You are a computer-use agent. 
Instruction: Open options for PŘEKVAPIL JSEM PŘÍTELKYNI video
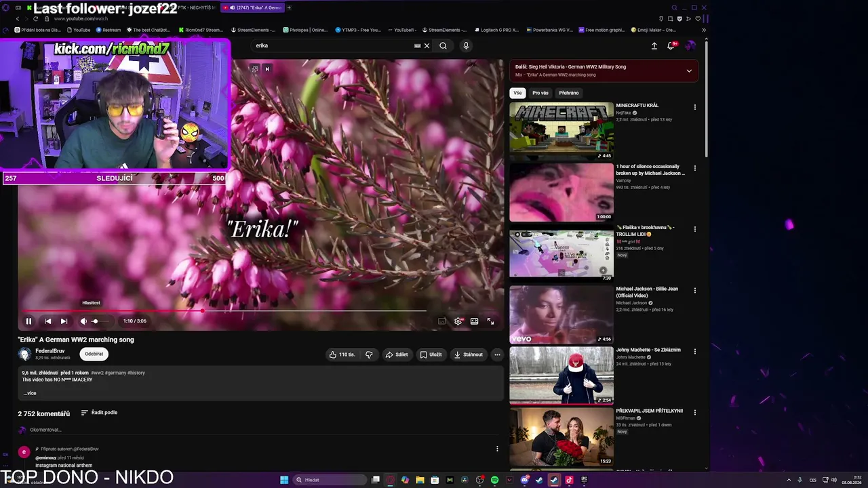click(695, 412)
